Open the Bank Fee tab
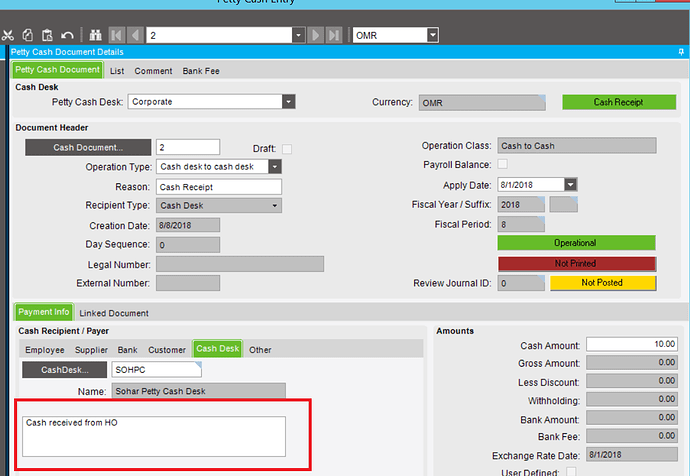Screen dimensions: 690x476 [x=201, y=71]
